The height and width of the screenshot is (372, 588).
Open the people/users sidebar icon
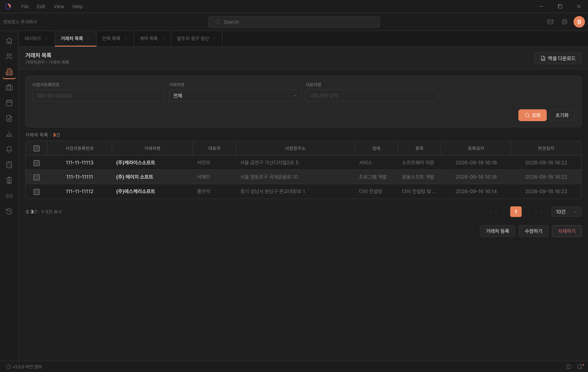point(9,56)
